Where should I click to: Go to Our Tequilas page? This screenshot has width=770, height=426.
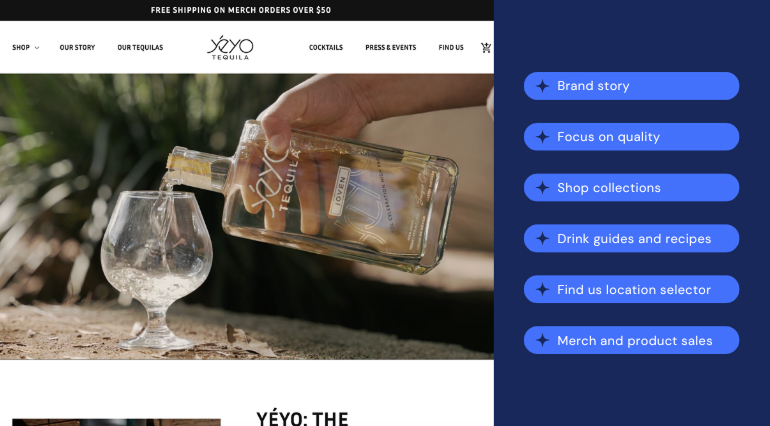pyautogui.click(x=140, y=48)
